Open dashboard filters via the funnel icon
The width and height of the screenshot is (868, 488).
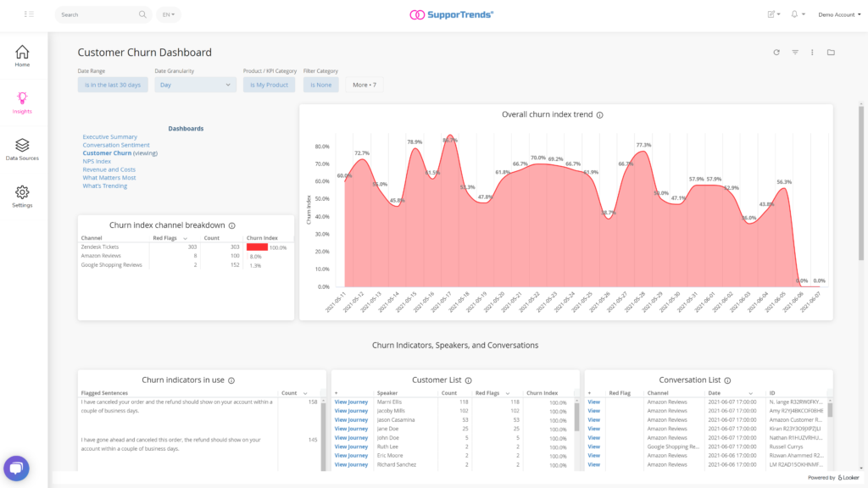794,52
